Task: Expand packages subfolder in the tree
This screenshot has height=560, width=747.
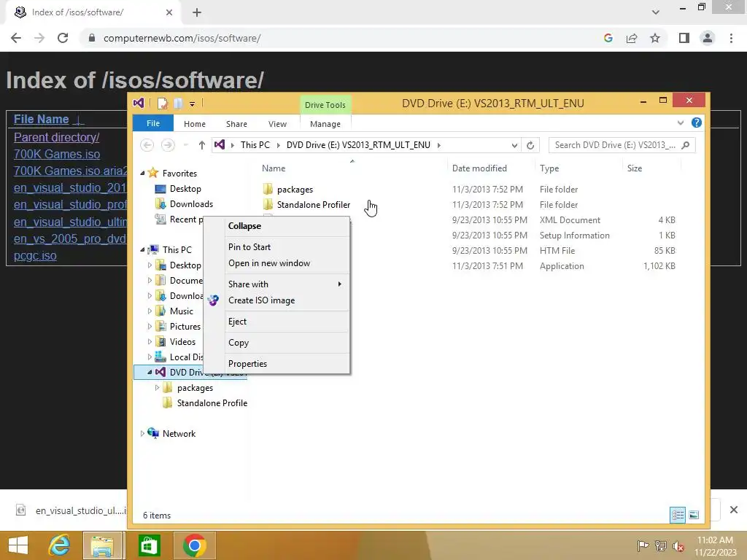Action: [158, 388]
